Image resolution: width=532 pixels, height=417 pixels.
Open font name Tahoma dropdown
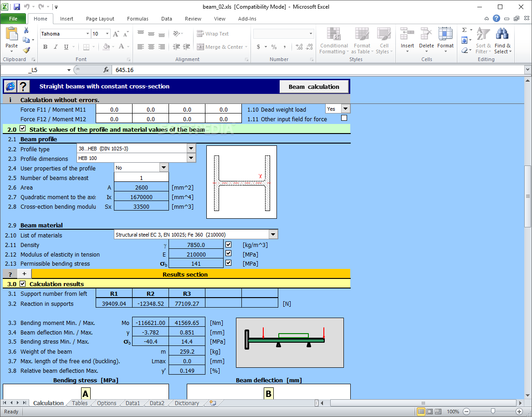87,34
